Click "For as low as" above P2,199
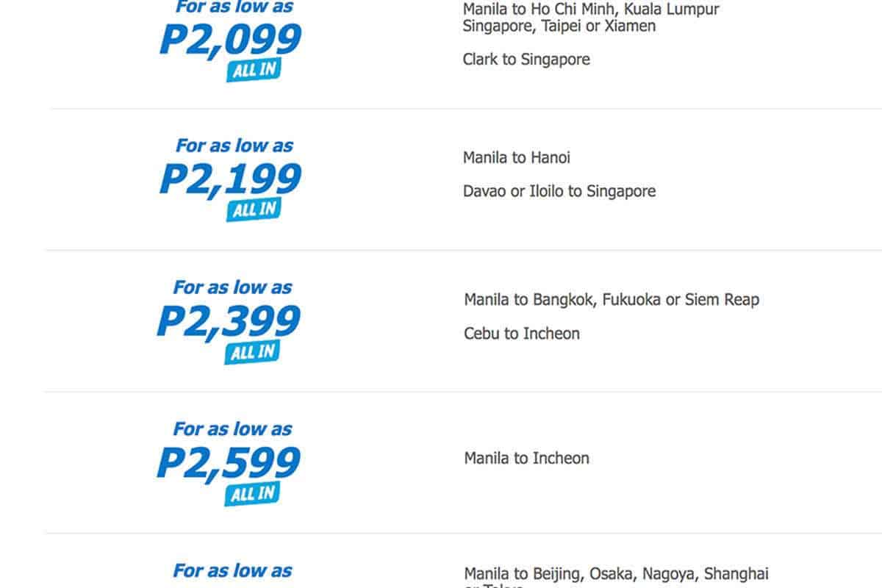Screen dimensions: 882x588 coord(234,146)
